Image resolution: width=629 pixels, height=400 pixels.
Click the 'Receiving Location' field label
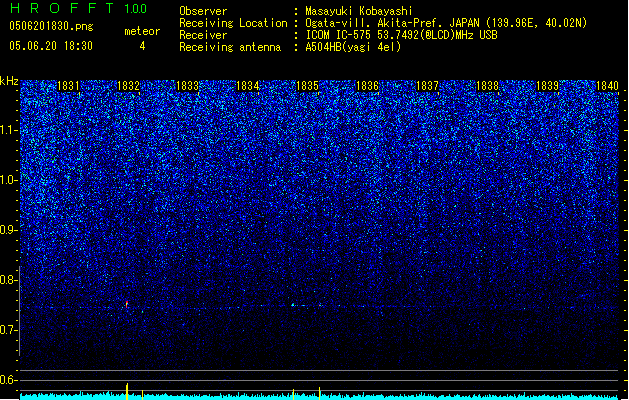click(x=233, y=23)
